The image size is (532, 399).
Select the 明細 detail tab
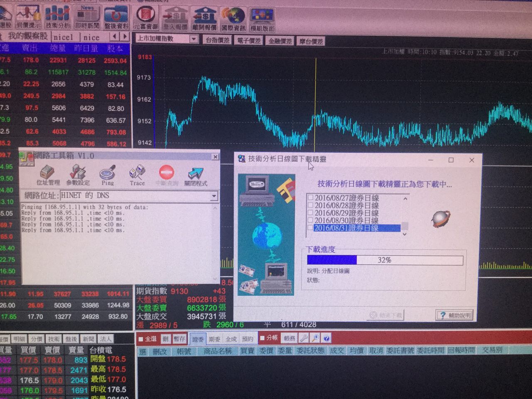19,339
